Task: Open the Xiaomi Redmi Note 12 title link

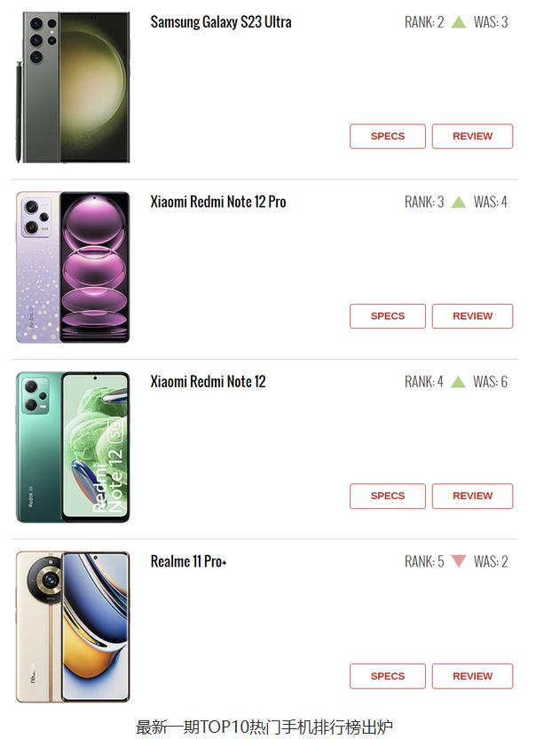Action: 208,382
